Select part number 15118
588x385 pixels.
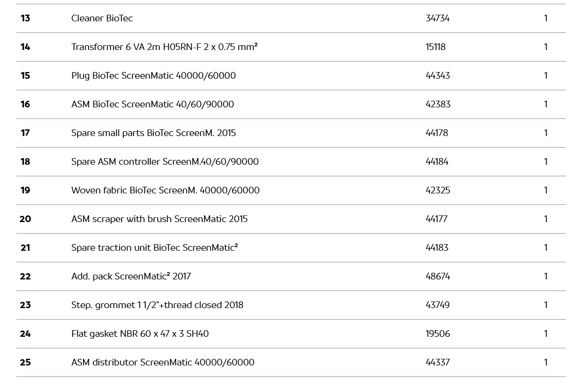[x=435, y=47]
